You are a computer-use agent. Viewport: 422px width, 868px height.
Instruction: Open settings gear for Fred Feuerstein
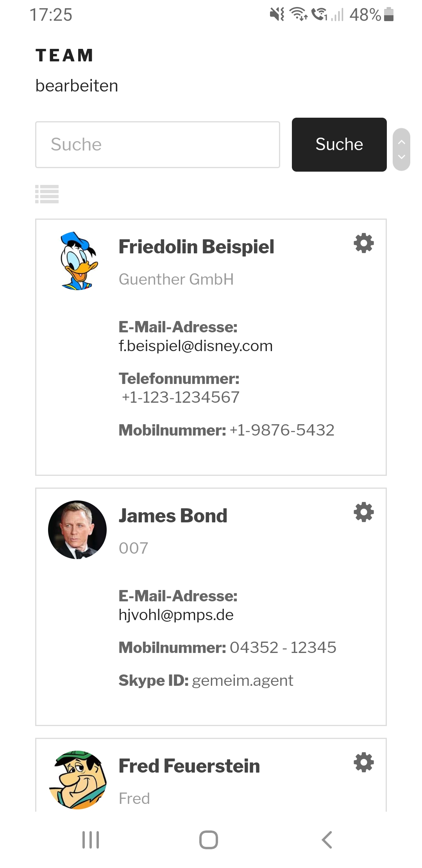364,762
